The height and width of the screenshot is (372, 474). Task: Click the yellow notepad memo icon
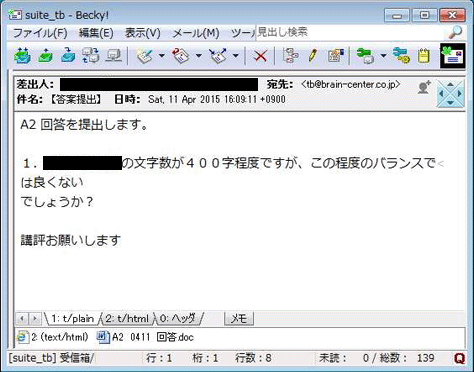click(423, 56)
